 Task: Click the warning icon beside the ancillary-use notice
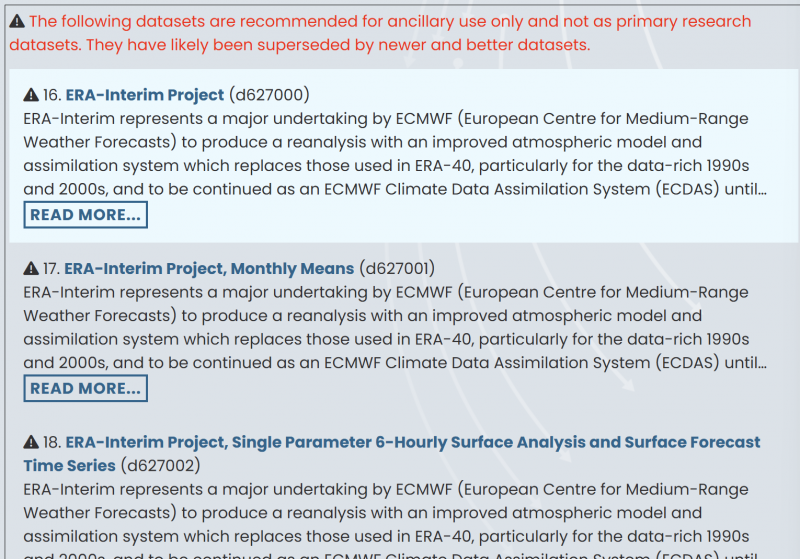click(x=17, y=20)
